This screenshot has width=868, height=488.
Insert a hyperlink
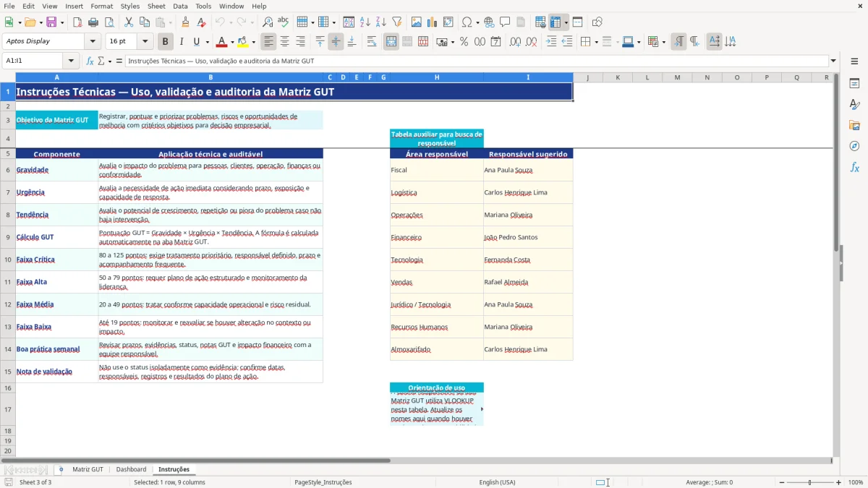(x=489, y=22)
